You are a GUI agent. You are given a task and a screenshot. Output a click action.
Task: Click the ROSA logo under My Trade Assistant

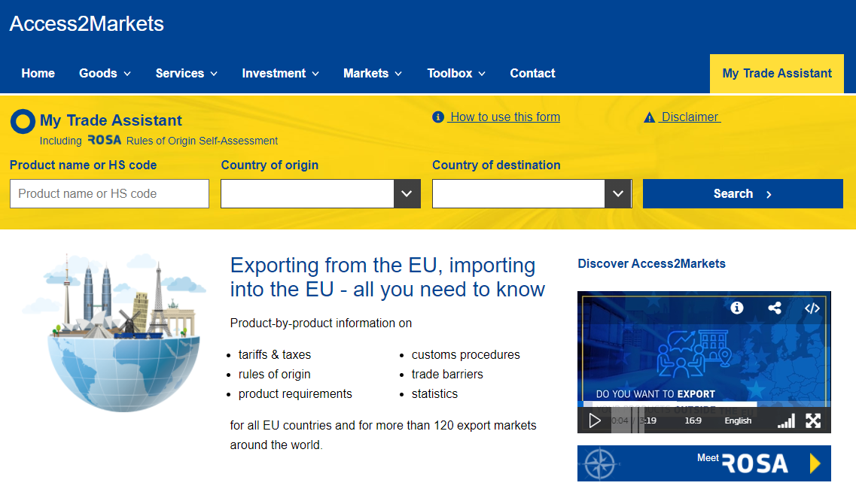[x=104, y=140]
